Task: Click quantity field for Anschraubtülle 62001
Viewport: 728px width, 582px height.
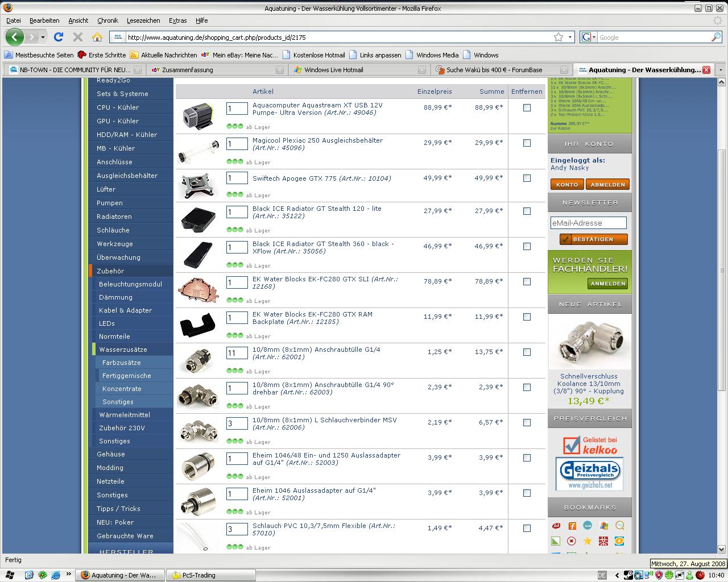Action: click(x=237, y=353)
